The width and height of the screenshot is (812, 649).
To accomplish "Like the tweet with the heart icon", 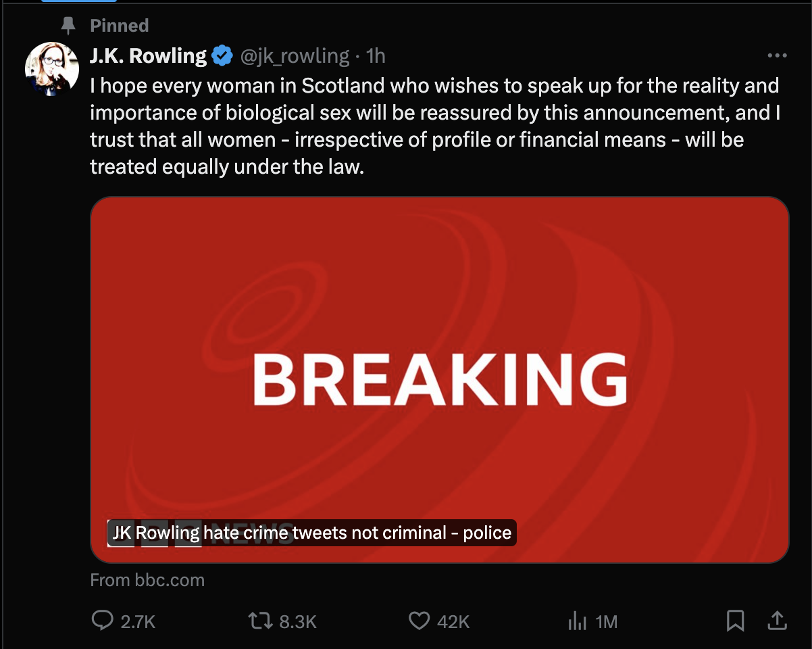I will tap(420, 621).
